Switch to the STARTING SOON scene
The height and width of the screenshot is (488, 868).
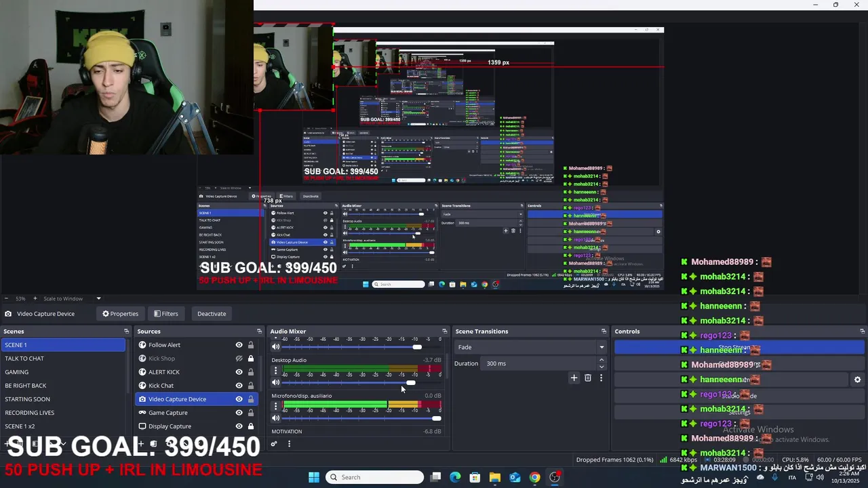click(63, 399)
